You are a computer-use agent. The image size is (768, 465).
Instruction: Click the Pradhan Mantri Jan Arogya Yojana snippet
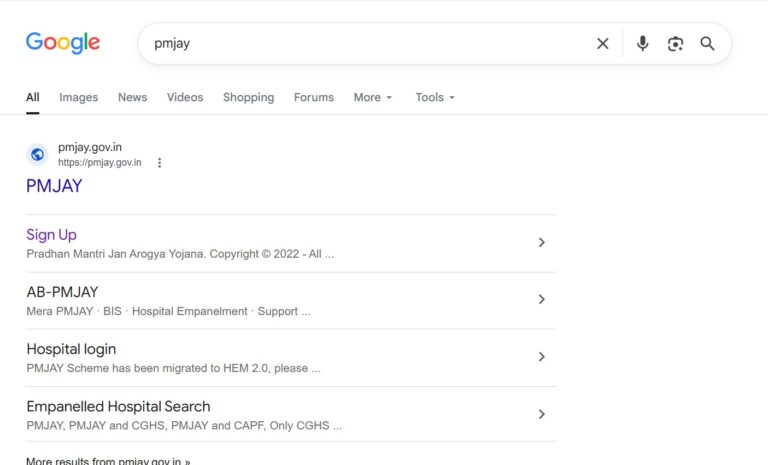(x=180, y=254)
